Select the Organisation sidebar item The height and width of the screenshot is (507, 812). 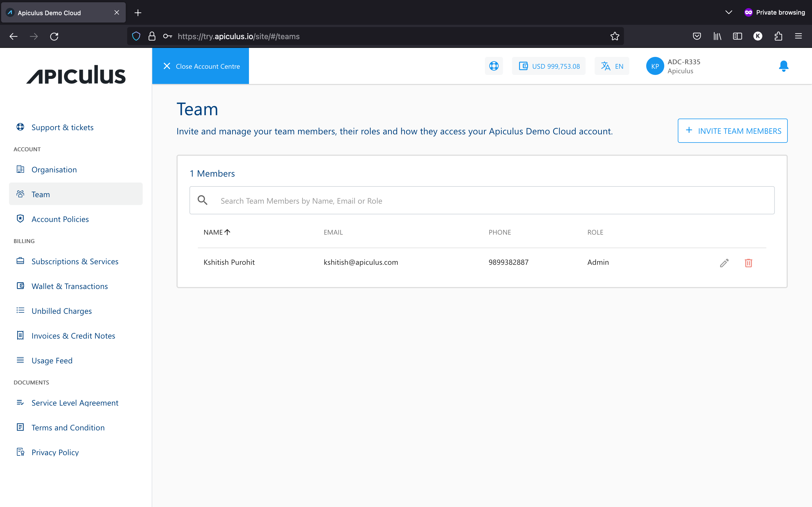(x=54, y=169)
